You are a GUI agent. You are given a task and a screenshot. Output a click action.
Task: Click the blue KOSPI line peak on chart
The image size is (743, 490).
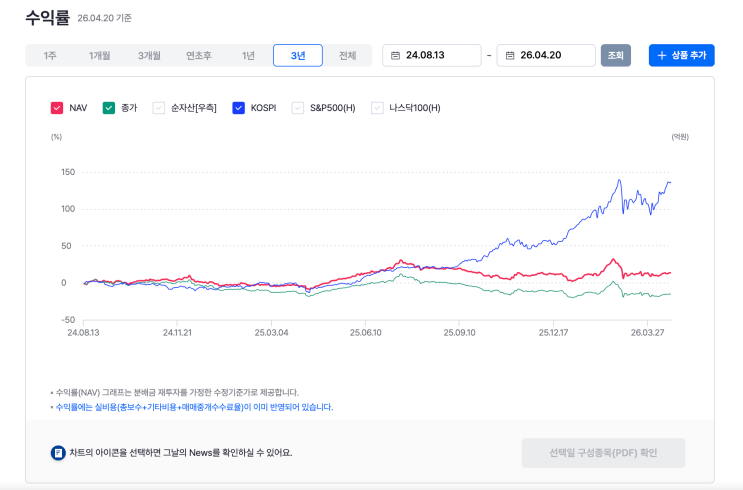coord(619,181)
